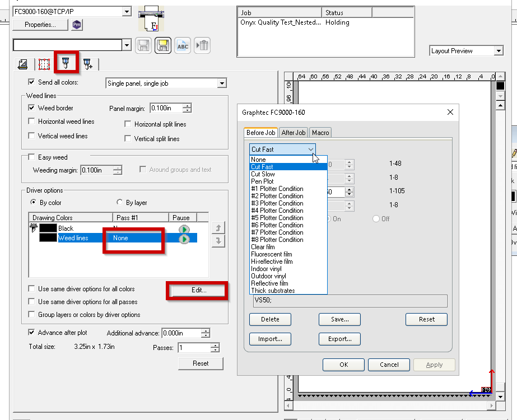Viewport: 517px width, 420px height.
Task: Click the black square button above preview scrollbar
Action: [500, 86]
